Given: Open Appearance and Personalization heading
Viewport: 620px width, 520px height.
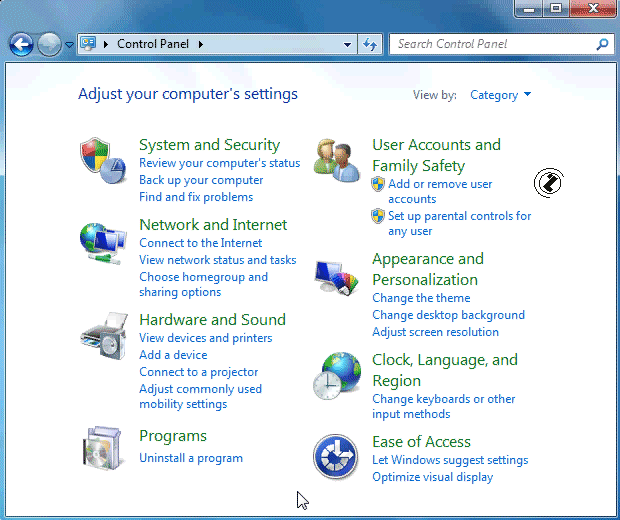Looking at the screenshot, I should pyautogui.click(x=428, y=269).
